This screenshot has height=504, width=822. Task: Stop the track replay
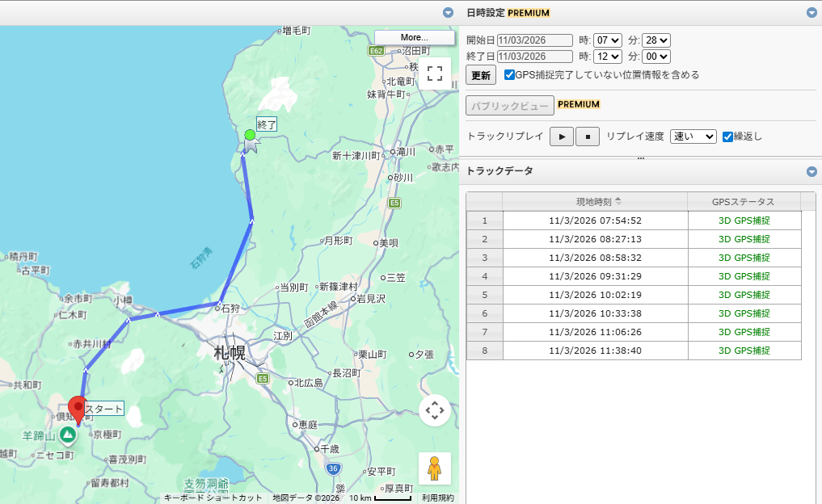pyautogui.click(x=588, y=136)
